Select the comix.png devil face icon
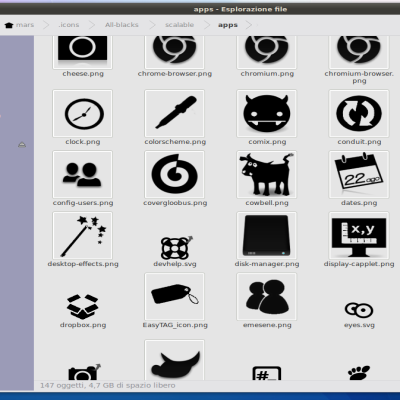Image resolution: width=400 pixels, height=400 pixels. pos(267,113)
